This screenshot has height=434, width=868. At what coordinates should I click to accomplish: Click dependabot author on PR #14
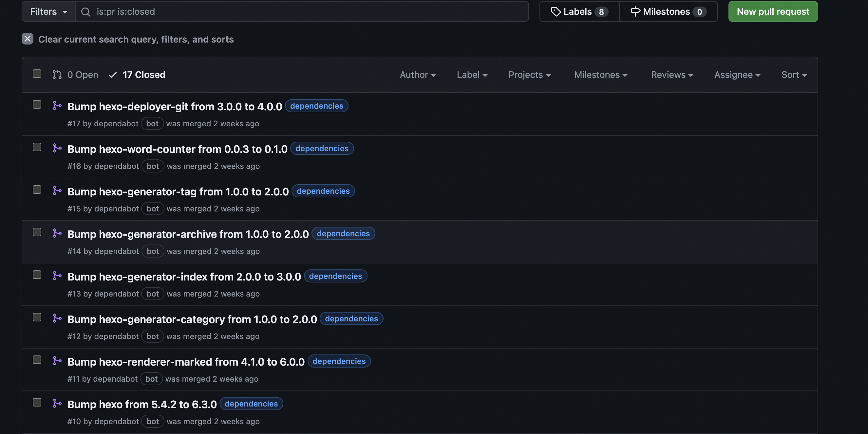click(x=117, y=251)
